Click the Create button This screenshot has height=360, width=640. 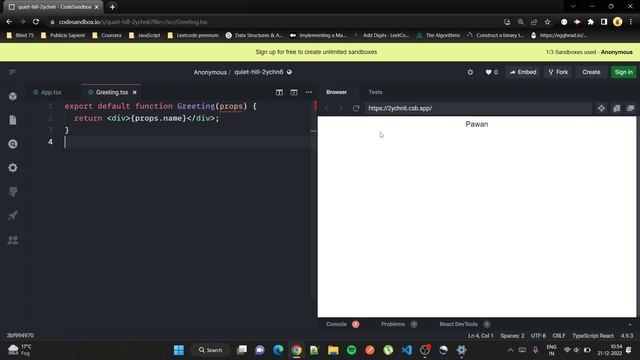click(x=591, y=72)
